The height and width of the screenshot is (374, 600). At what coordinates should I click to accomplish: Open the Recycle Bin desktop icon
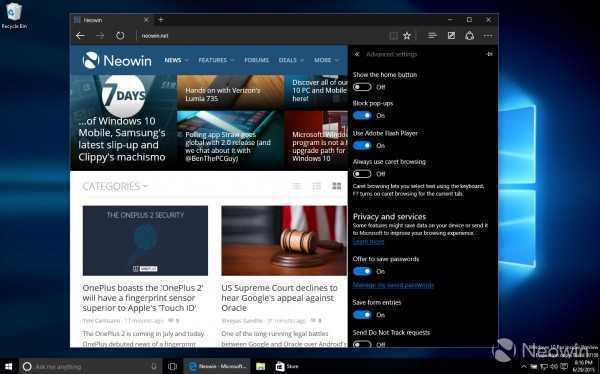14,15
